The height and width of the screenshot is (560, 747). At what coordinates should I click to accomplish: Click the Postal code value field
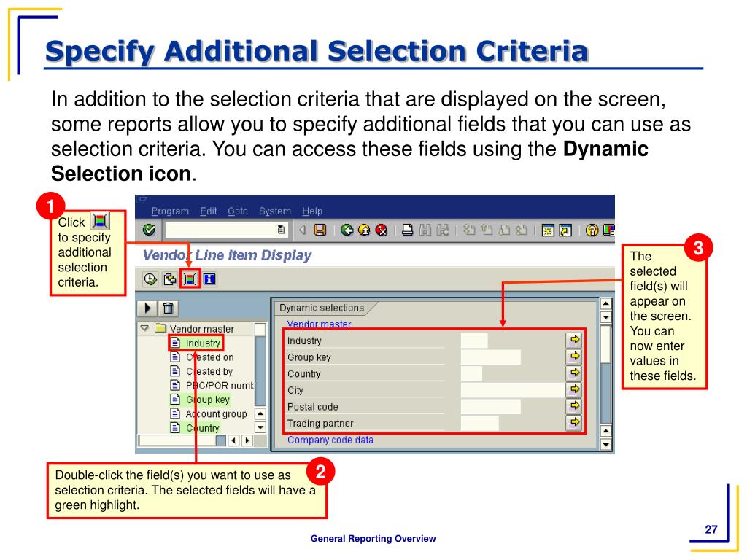pos(491,406)
